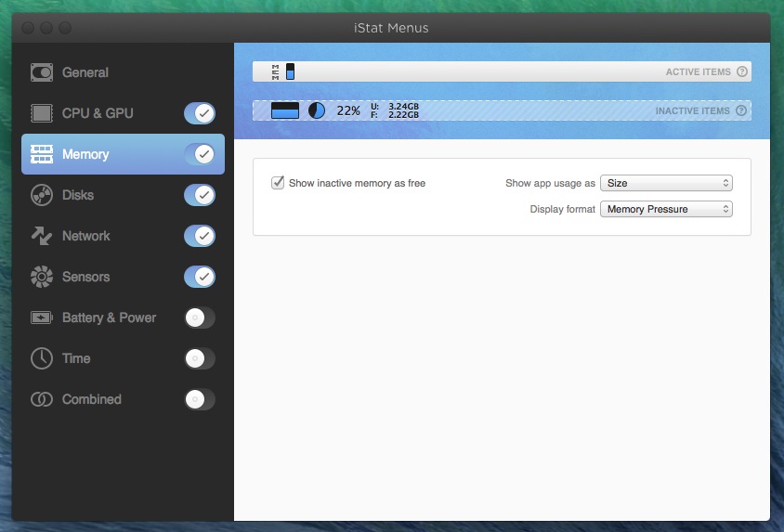Turn off the Disks switch

pos(200,195)
